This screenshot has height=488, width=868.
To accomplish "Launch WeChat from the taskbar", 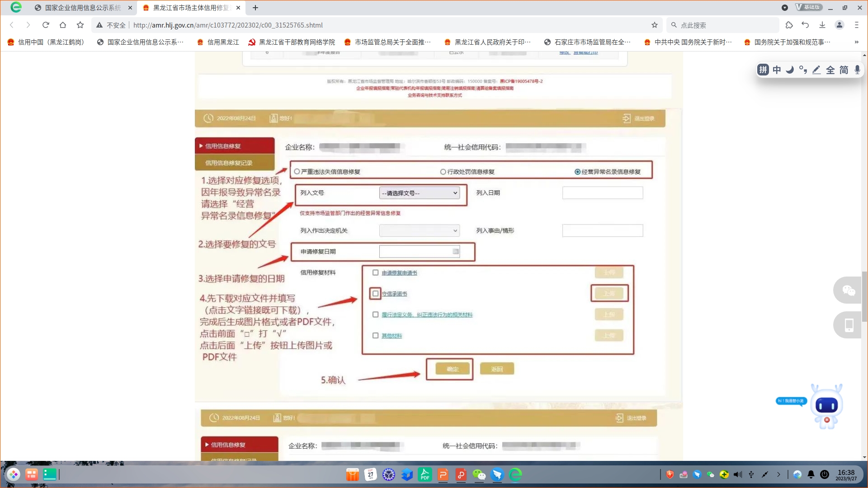I will 479,474.
